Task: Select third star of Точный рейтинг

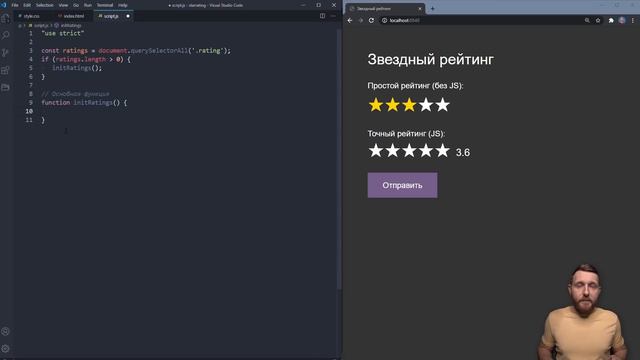Action: [x=409, y=151]
